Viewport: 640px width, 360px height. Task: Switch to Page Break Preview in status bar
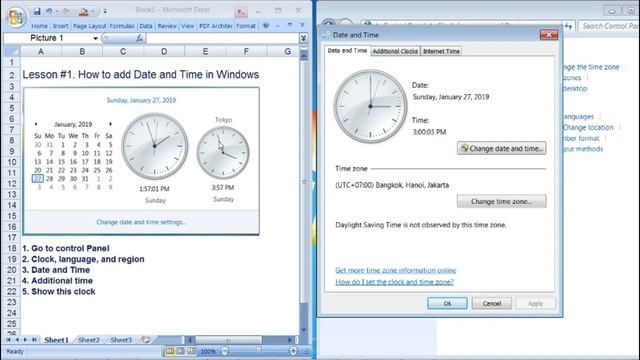click(191, 351)
